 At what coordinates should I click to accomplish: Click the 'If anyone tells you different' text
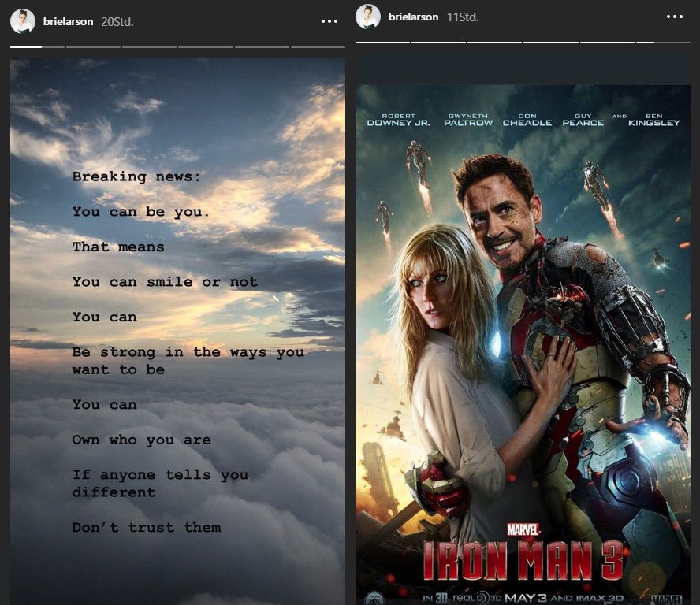[x=160, y=483]
